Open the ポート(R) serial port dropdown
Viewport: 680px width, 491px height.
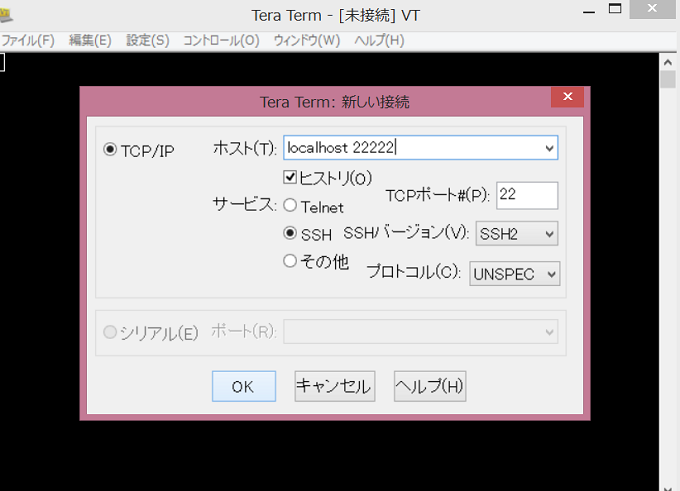pos(421,332)
